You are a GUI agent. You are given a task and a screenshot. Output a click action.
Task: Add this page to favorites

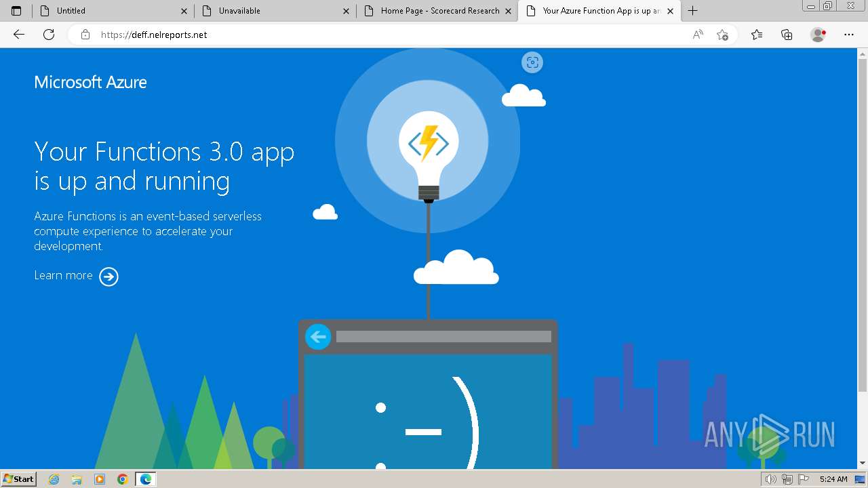click(722, 35)
